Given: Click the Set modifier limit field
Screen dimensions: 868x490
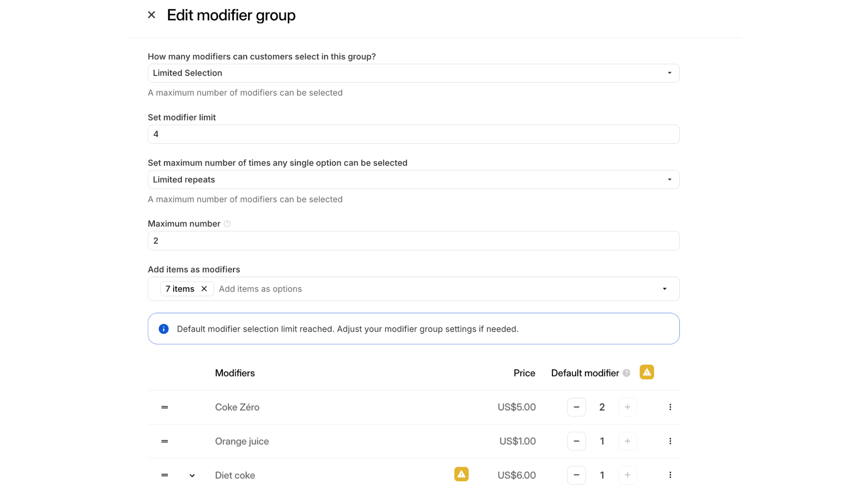Looking at the screenshot, I should 413,134.
